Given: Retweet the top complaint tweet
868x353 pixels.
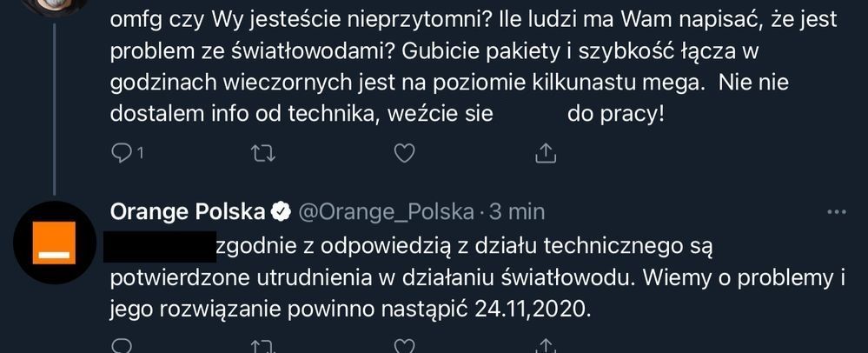Looking at the screenshot, I should (261, 154).
